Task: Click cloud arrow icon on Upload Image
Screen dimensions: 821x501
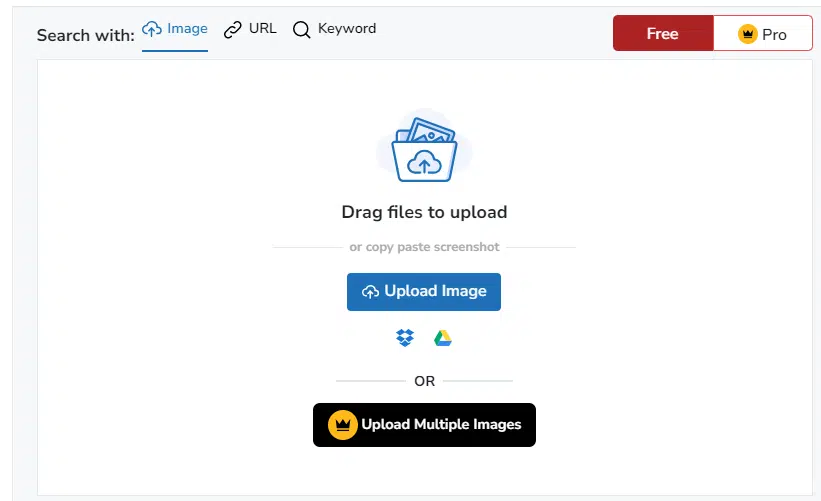Action: 370,292
